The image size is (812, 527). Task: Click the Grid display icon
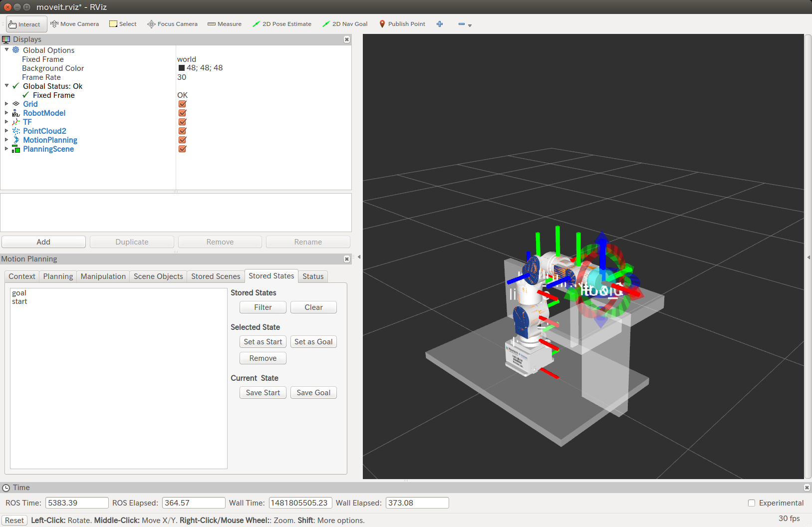(x=16, y=104)
